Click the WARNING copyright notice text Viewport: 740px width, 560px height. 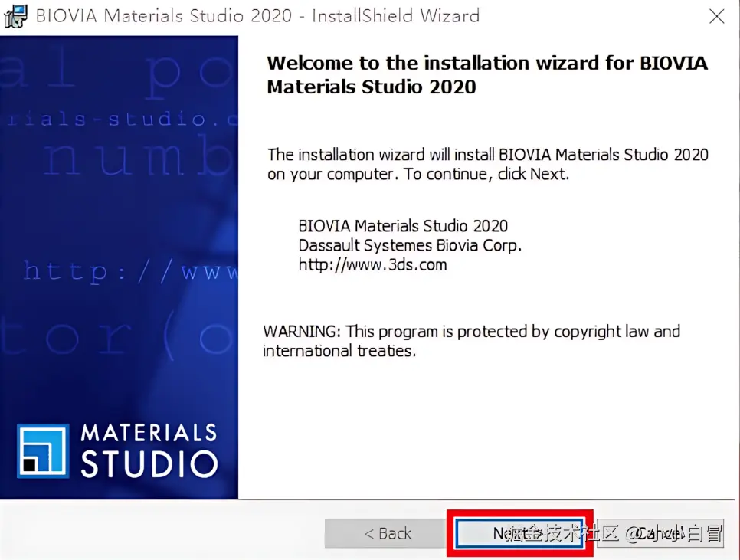tap(471, 341)
